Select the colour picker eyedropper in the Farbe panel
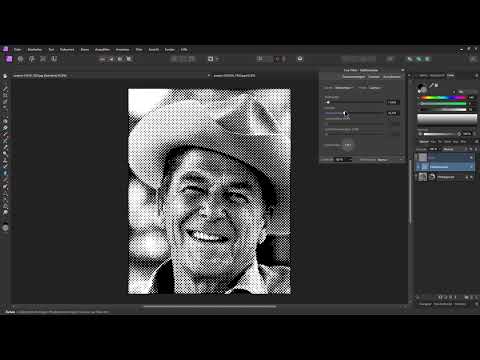This screenshot has width=480, height=360. point(431,86)
